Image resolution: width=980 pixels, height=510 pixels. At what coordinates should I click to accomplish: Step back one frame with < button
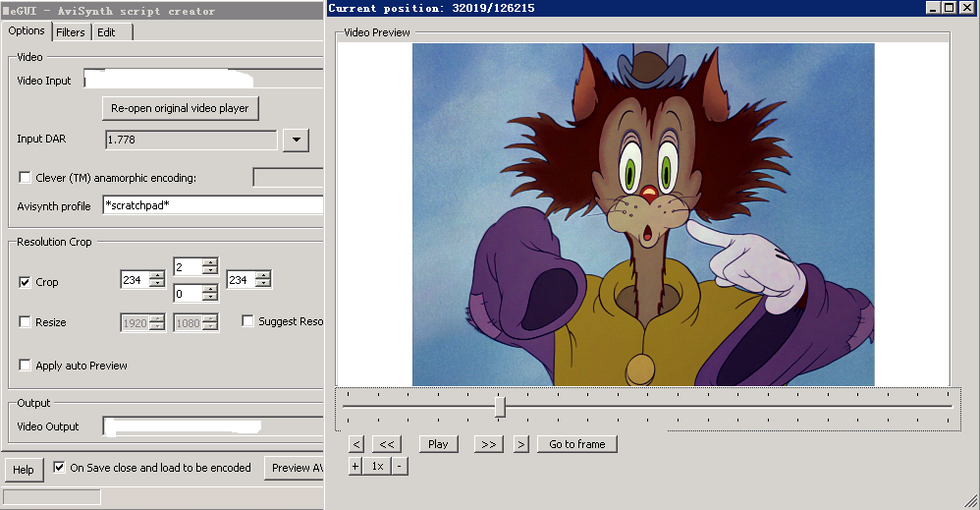click(356, 444)
